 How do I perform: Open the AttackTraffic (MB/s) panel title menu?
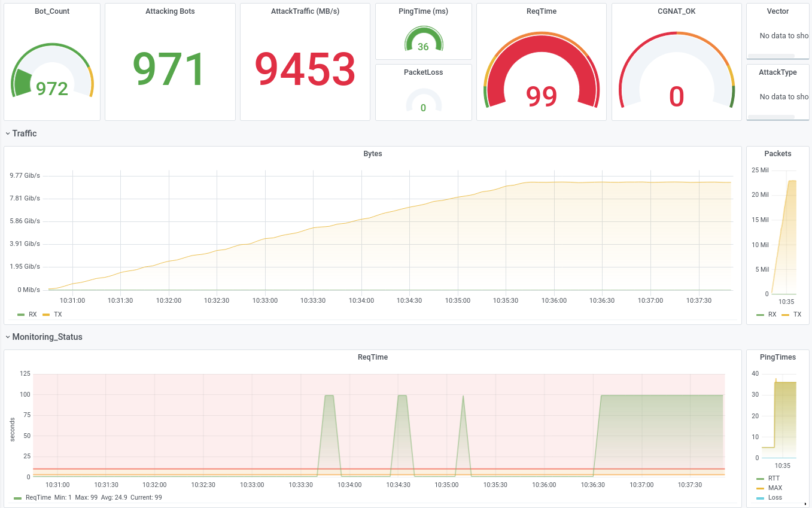(305, 11)
